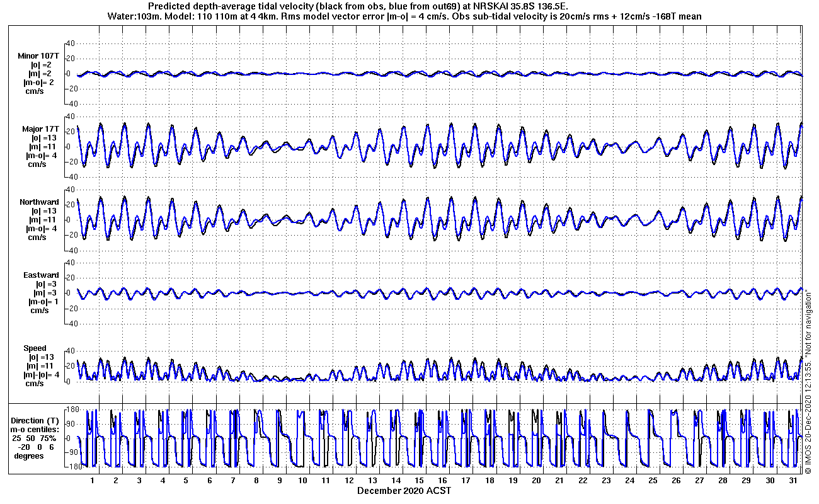Select the 'Northward' panel label

(x=39, y=202)
